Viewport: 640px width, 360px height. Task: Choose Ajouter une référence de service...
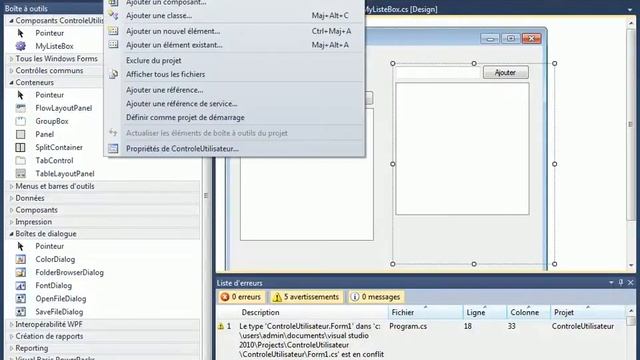pos(234,104)
